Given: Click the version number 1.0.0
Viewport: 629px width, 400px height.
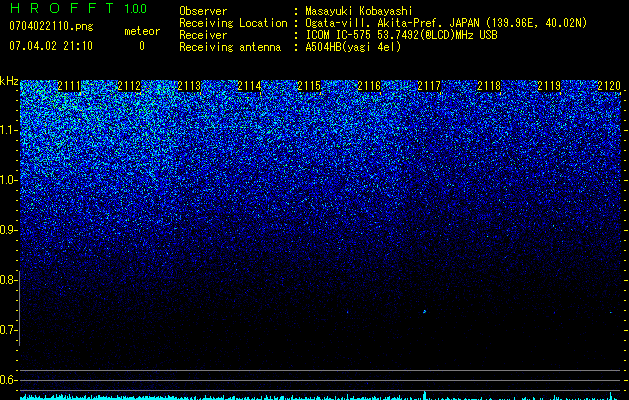Looking at the screenshot, I should pos(136,9).
